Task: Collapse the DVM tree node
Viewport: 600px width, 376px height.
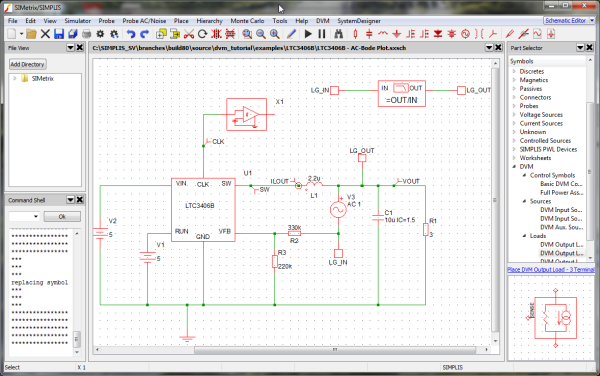Action: coord(514,167)
